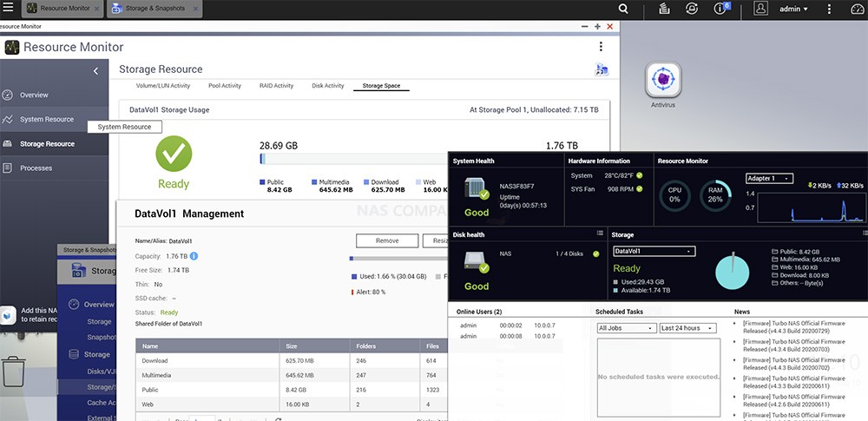Viewport: 868px width, 421px height.
Task: Click the NAS system health icon
Action: click(x=476, y=189)
